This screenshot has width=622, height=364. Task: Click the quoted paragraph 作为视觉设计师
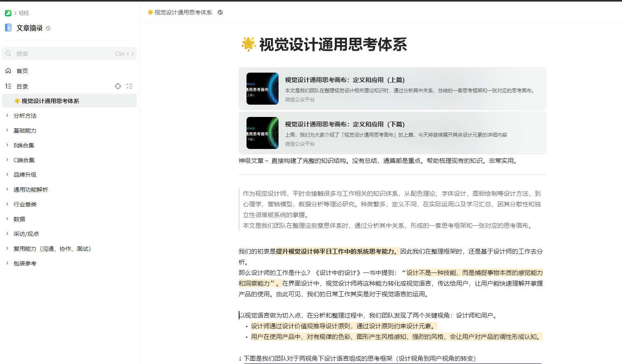tap(392, 204)
